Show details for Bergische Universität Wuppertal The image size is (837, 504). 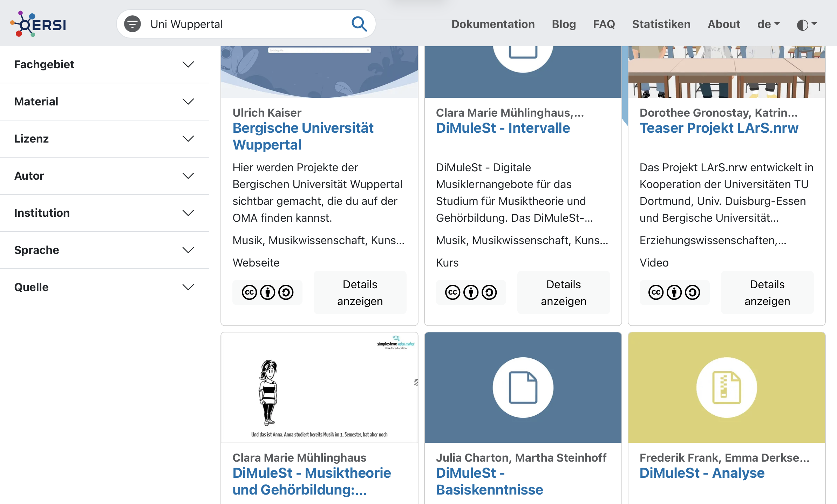[360, 292]
